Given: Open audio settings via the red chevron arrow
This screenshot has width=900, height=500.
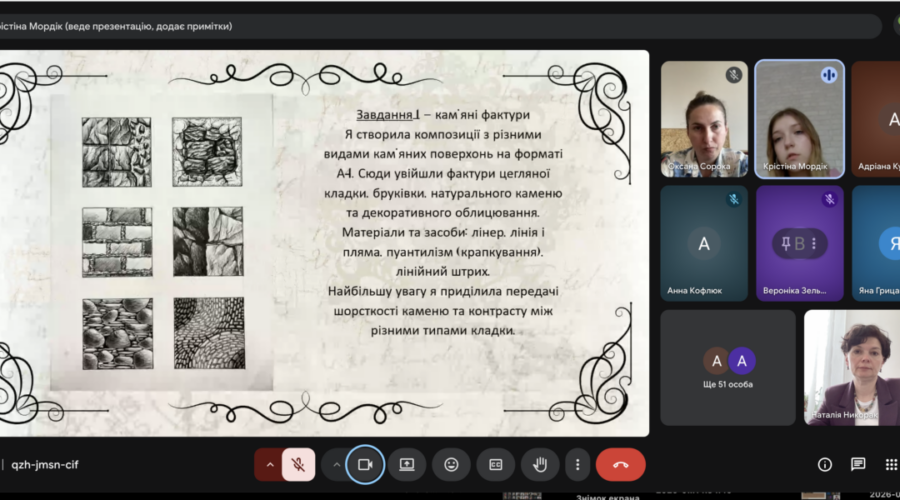Looking at the screenshot, I should 269,464.
